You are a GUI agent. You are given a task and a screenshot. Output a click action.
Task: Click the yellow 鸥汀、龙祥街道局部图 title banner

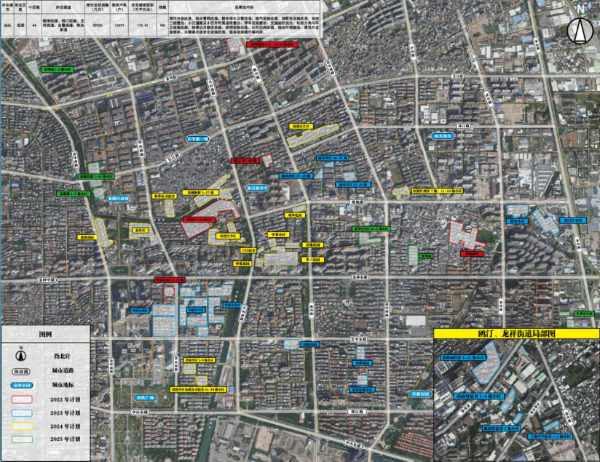517,333
